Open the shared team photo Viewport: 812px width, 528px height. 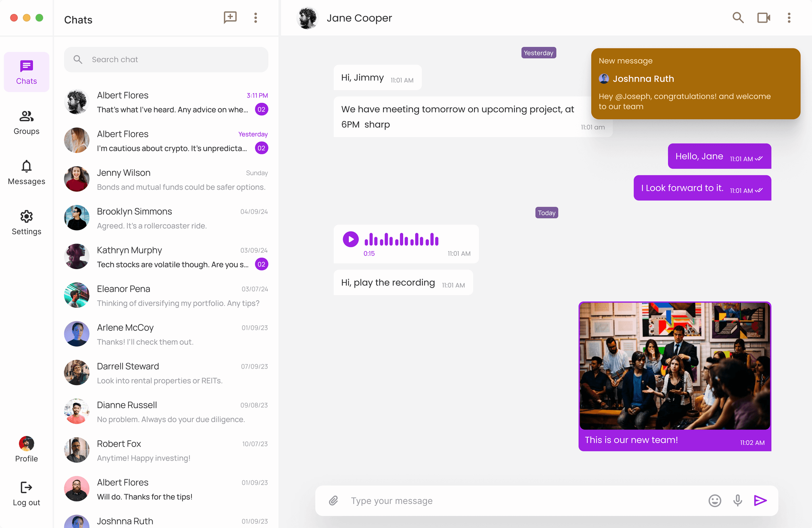pyautogui.click(x=674, y=366)
